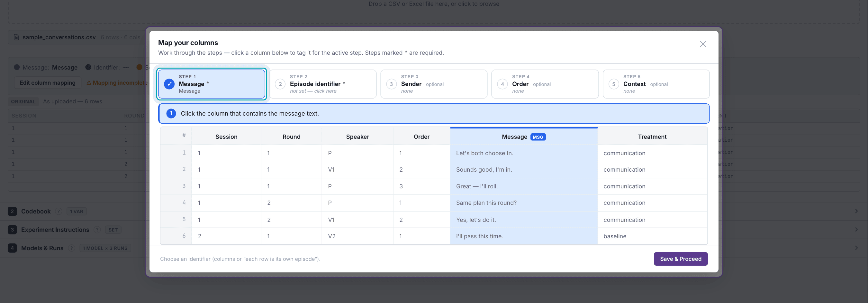This screenshot has height=303, width=868.
Task: Tag the Message column header
Action: pos(524,137)
